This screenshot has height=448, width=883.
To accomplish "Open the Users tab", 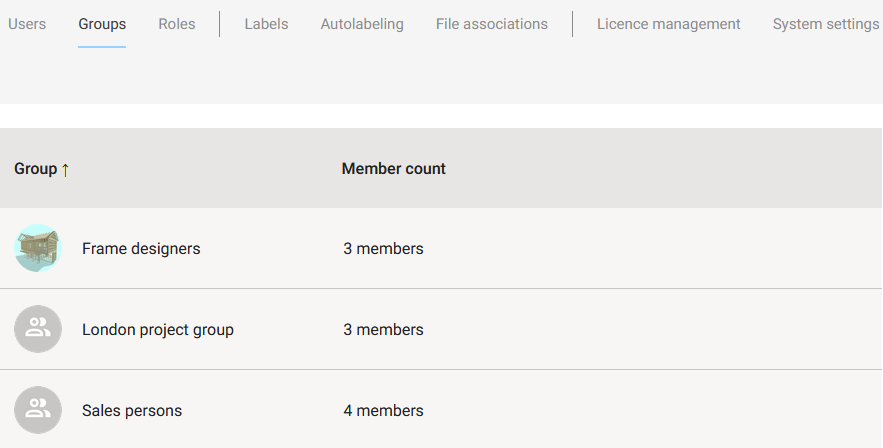I will [x=27, y=24].
